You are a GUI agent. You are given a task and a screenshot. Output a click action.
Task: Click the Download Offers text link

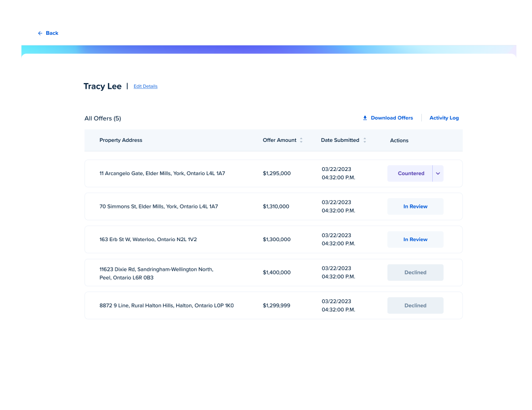click(x=392, y=118)
